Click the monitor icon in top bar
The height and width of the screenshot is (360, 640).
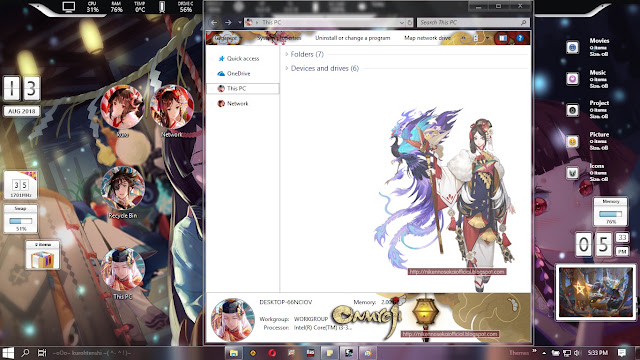(x=69, y=7)
